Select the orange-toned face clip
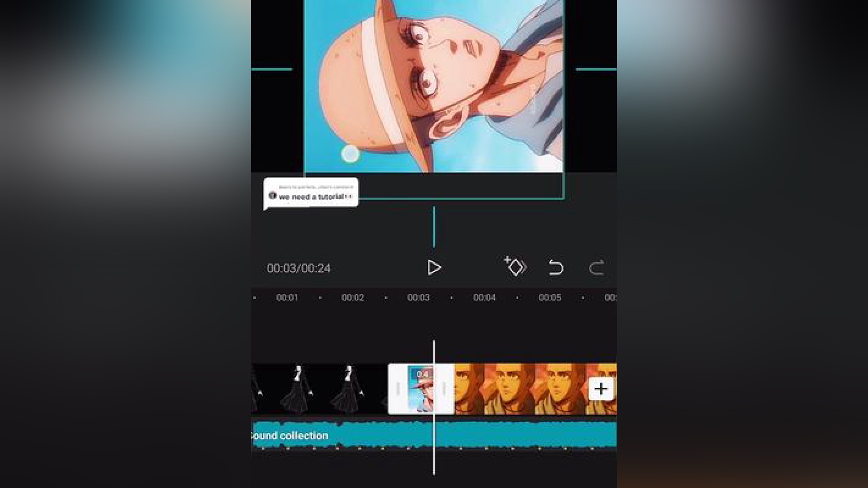The image size is (868, 488). coord(535,389)
